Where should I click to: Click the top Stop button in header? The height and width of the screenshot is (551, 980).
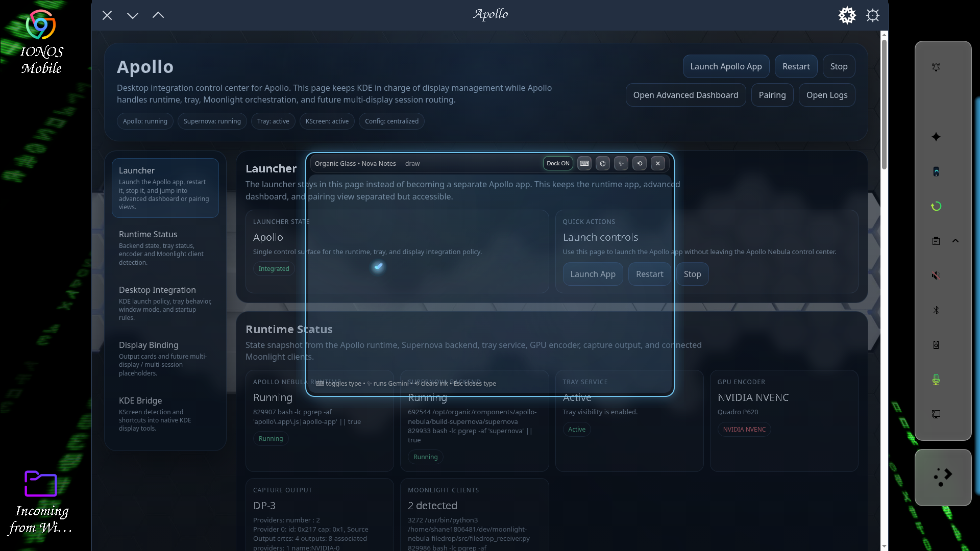tap(839, 66)
